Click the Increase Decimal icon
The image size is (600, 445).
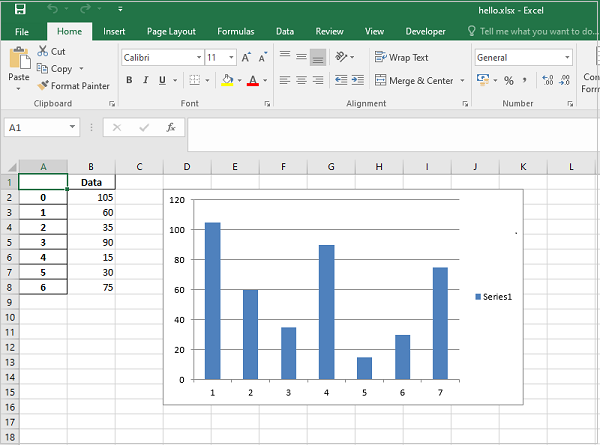[546, 81]
